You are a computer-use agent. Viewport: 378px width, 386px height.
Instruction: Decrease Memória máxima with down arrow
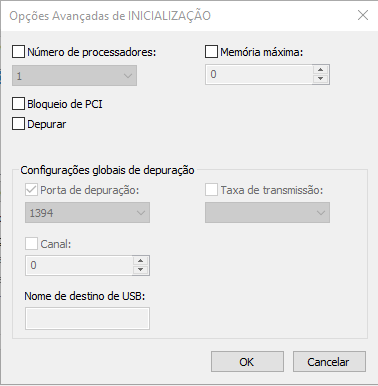(x=321, y=79)
